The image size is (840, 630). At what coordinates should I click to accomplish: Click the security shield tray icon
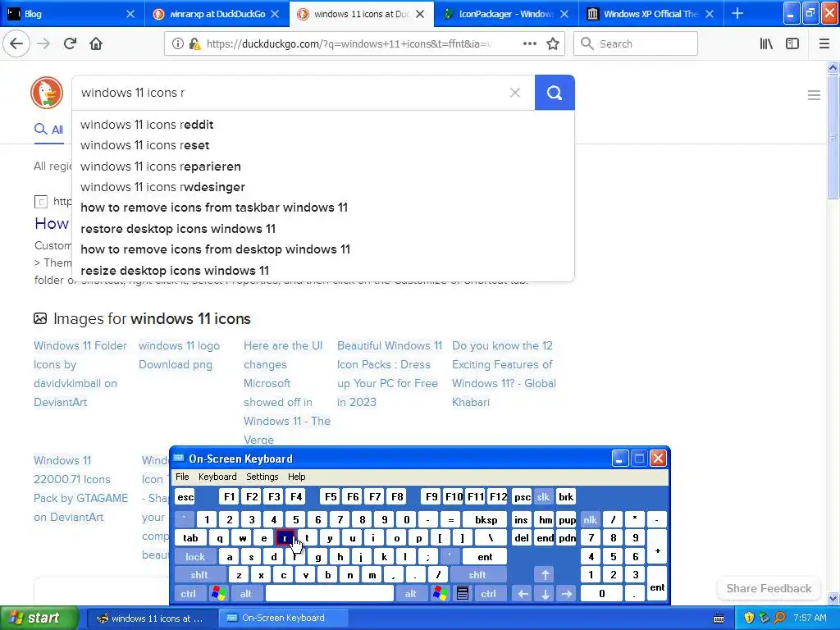(749, 619)
